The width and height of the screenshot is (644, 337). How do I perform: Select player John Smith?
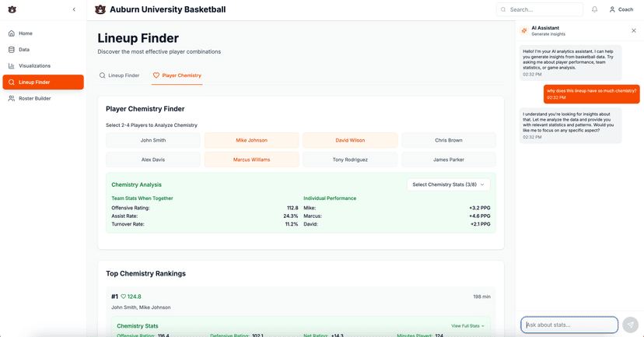(x=153, y=140)
